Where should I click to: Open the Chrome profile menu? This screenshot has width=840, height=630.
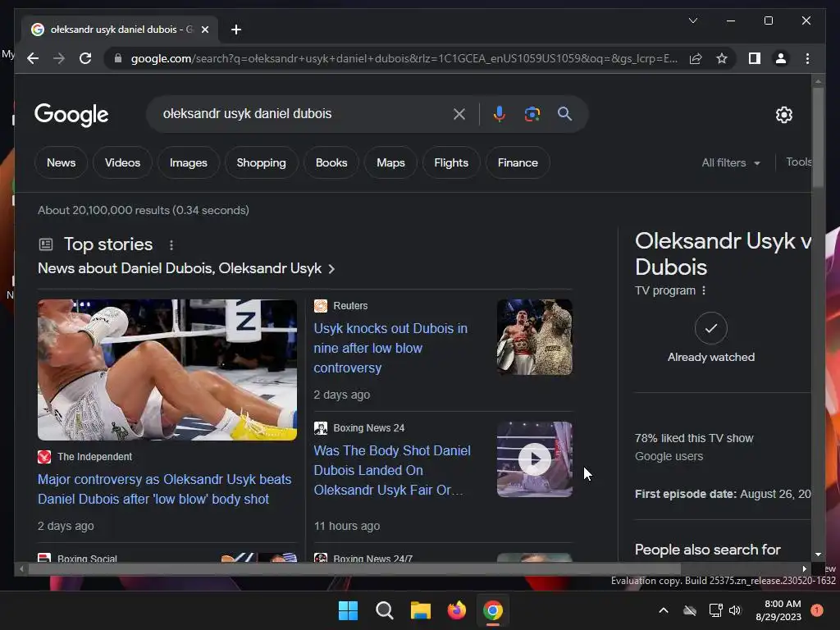781,58
